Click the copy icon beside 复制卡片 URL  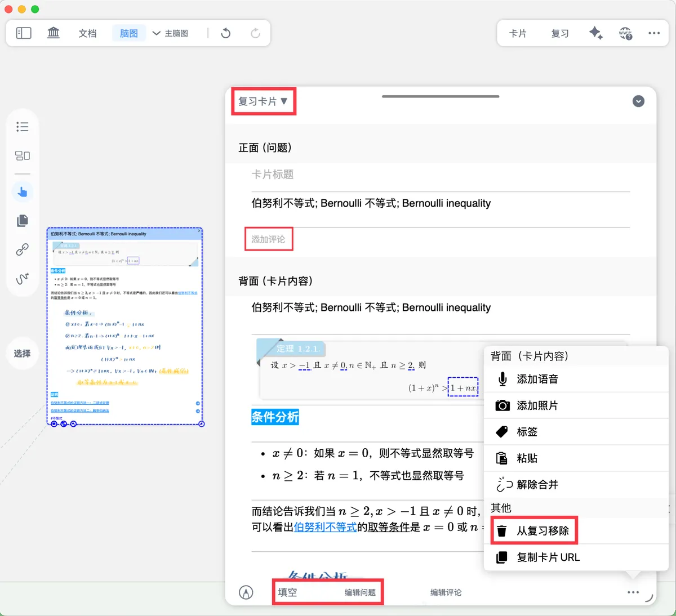[x=501, y=557]
